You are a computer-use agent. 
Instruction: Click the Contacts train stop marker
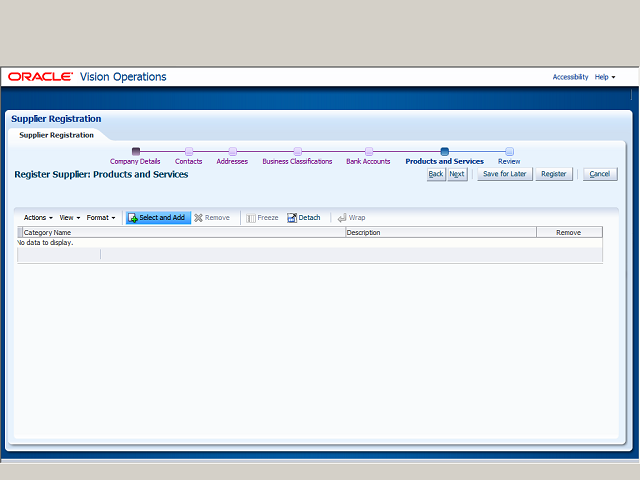pos(189,151)
